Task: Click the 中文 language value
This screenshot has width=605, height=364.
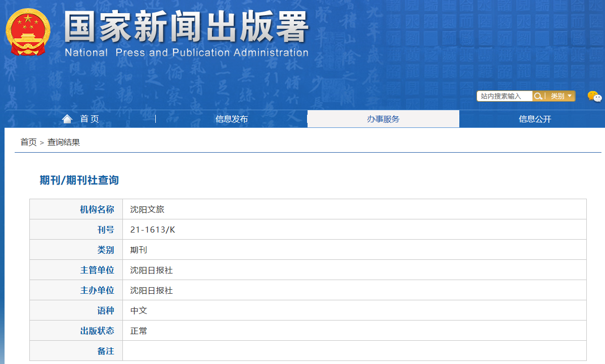Action: coord(139,310)
